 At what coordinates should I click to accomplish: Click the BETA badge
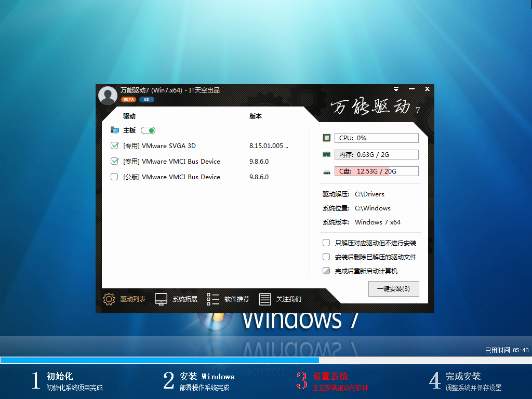pos(128,99)
